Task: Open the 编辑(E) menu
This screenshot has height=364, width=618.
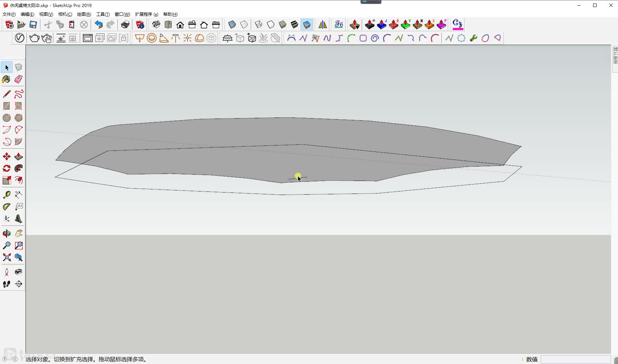Action: pyautogui.click(x=27, y=14)
